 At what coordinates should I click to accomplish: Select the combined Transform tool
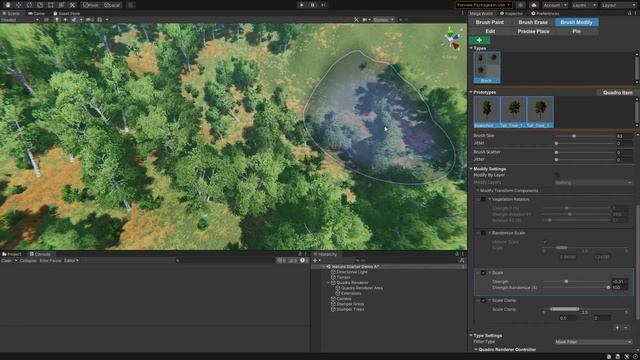[x=61, y=5]
